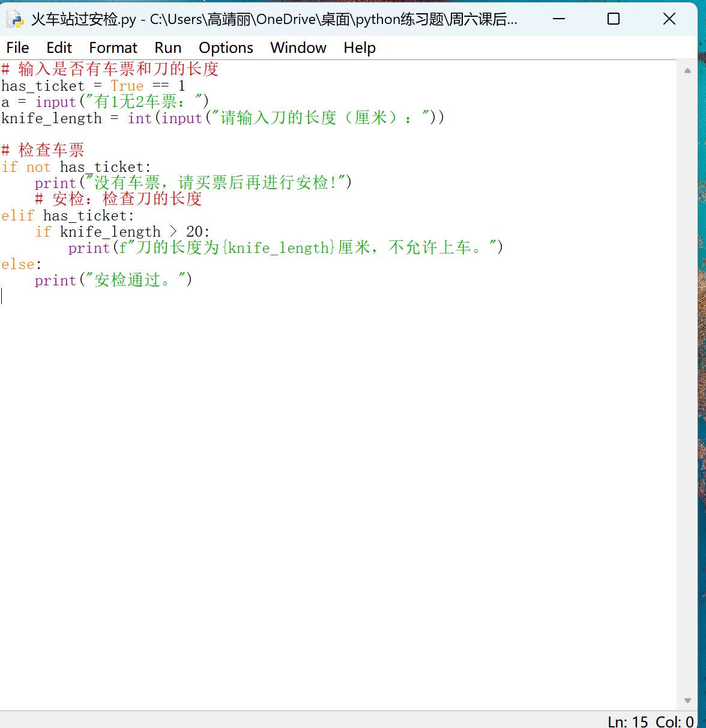Click the f-string print line '不允许上车。'
The width and height of the screenshot is (706, 728).
click(x=286, y=247)
